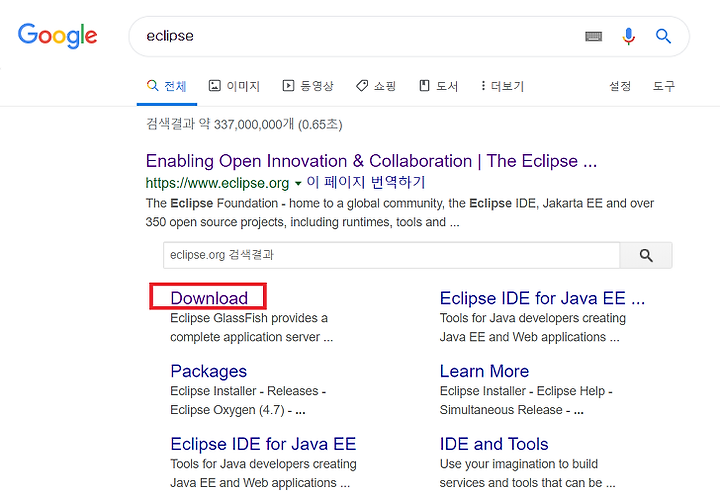
Task: Switch to the 동영상 tab
Action: click(308, 86)
